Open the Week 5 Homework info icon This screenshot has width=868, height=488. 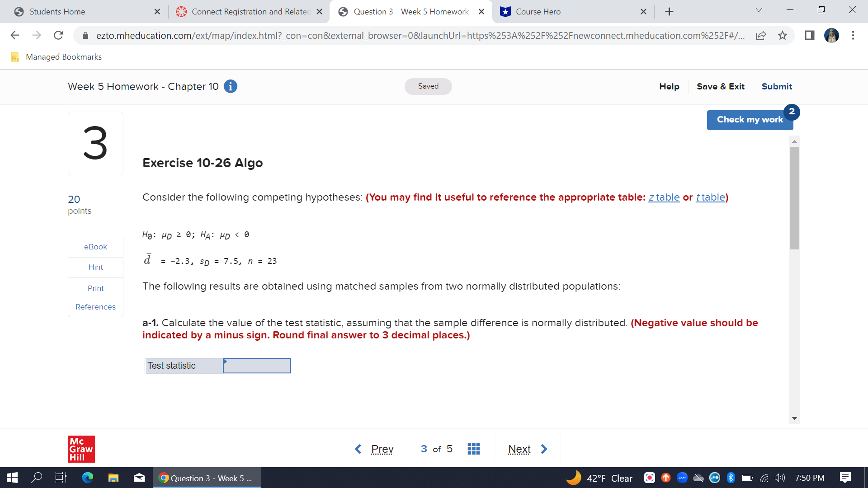(x=230, y=86)
